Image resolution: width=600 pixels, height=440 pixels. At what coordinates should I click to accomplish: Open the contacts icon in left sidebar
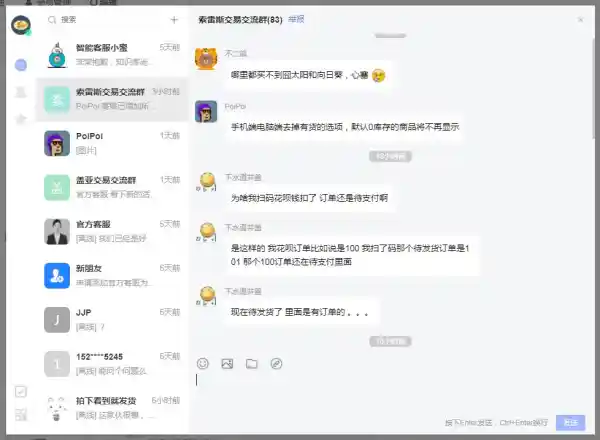(x=21, y=92)
